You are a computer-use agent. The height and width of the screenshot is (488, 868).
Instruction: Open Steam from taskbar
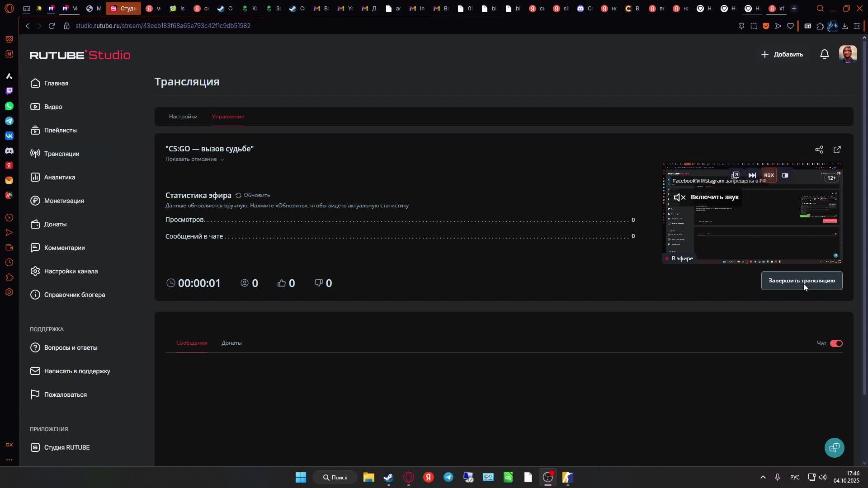(388, 478)
